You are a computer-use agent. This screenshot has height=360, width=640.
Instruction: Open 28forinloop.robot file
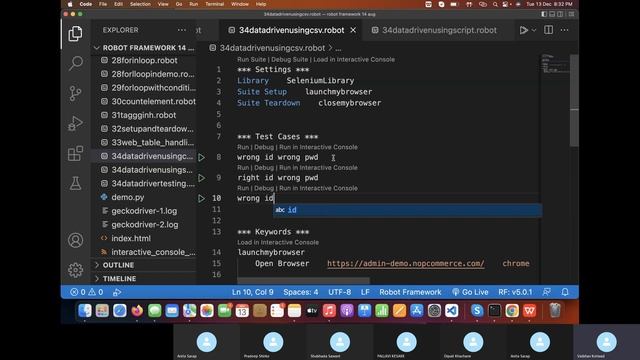click(x=144, y=60)
